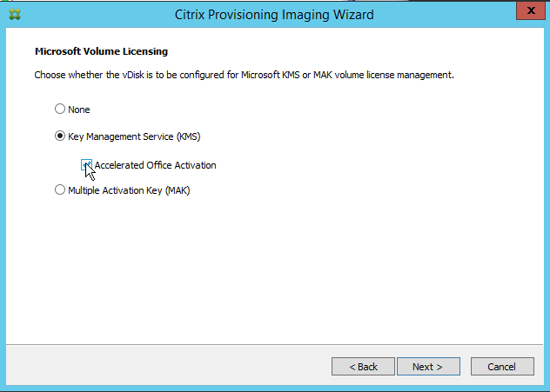
Task: Select the None radio button
Action: pyautogui.click(x=59, y=110)
